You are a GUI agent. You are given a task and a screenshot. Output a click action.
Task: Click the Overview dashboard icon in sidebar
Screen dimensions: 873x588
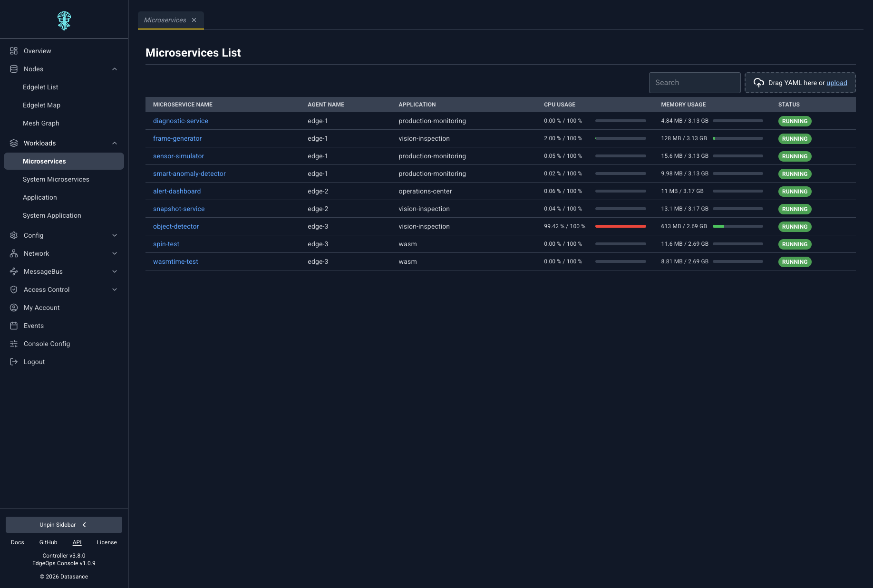coord(14,51)
